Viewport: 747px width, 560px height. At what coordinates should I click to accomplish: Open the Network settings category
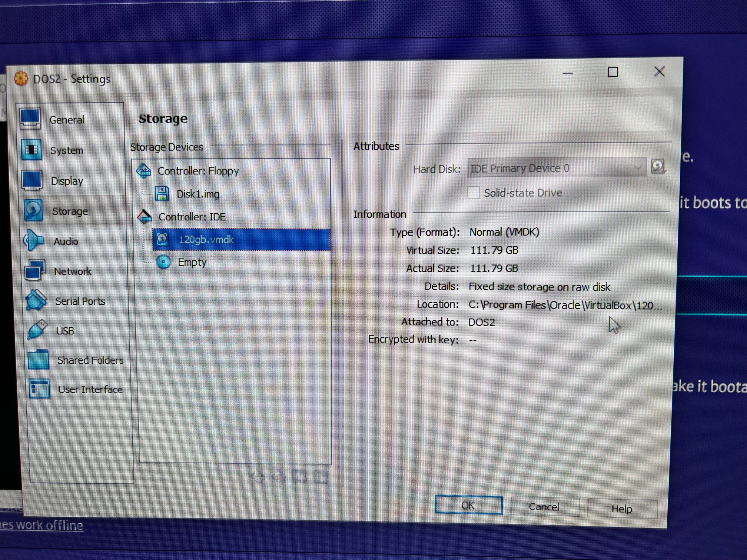click(x=73, y=271)
